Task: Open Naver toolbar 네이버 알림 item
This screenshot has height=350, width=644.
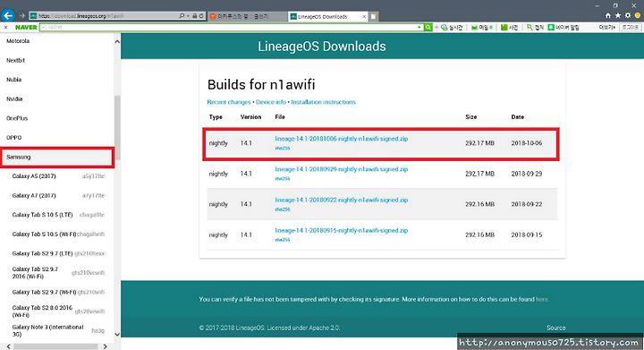Action: point(563,28)
